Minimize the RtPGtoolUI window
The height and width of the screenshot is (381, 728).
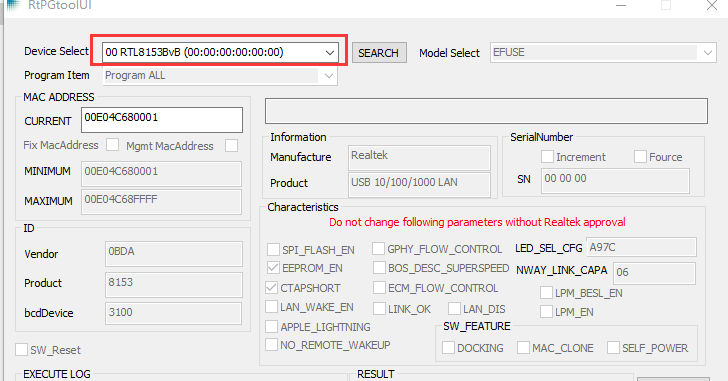point(621,5)
